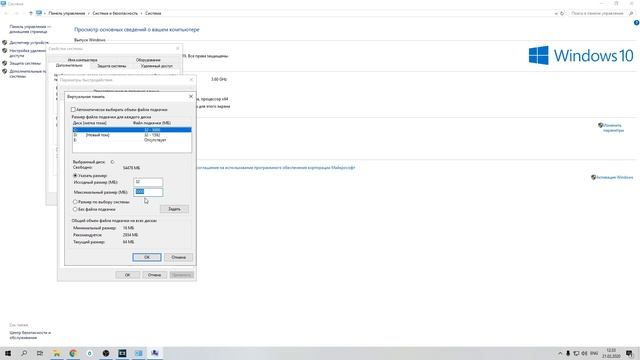Image resolution: width=640 pixels, height=360 pixels.
Task: Launch Chrome from the taskbar
Action: click(x=73, y=353)
